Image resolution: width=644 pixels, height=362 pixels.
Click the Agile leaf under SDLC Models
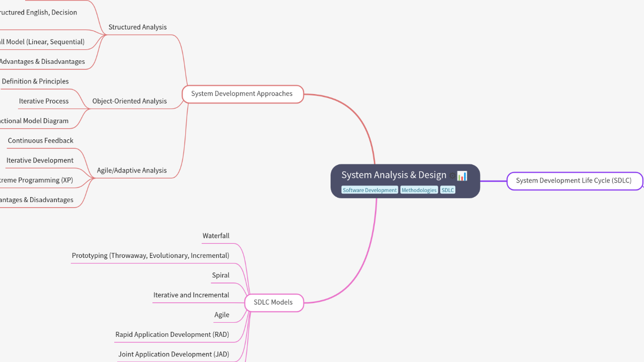[222, 315]
